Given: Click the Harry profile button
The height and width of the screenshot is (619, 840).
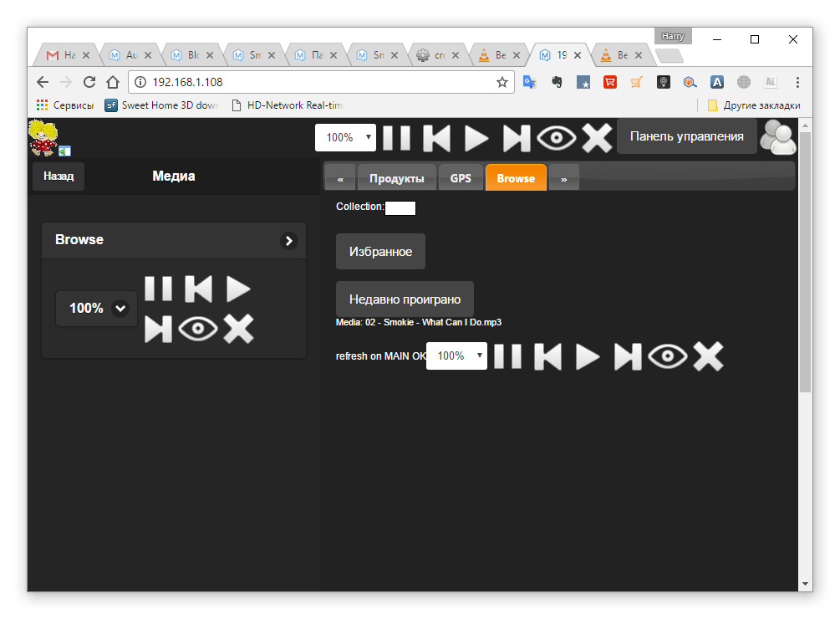Looking at the screenshot, I should 673,36.
